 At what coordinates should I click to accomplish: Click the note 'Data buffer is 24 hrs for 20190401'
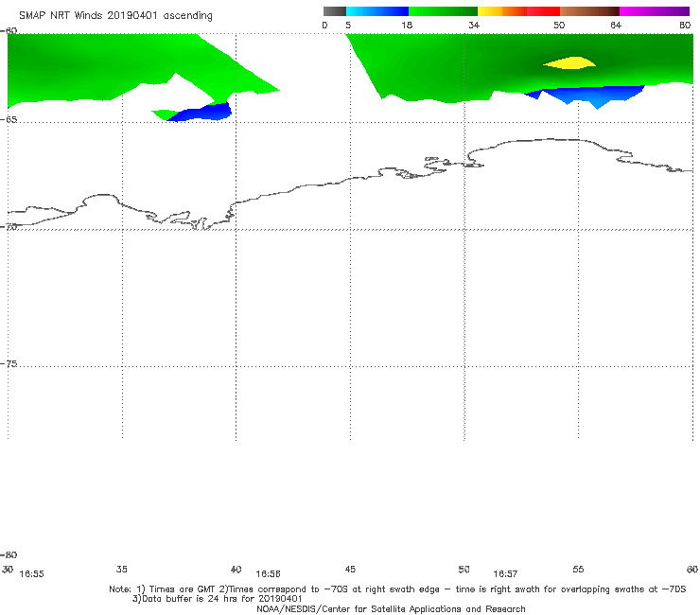pyautogui.click(x=222, y=599)
